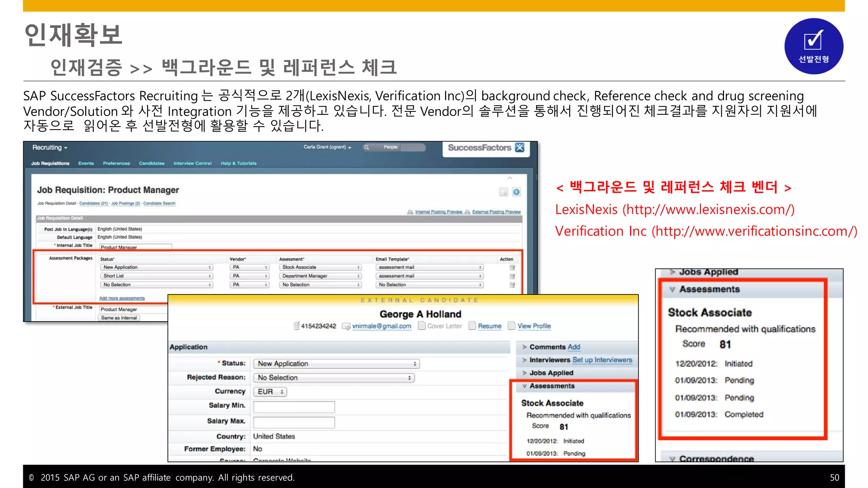Image resolution: width=868 pixels, height=488 pixels.
Task: Click Set up Interviewers link
Action: (x=602, y=360)
